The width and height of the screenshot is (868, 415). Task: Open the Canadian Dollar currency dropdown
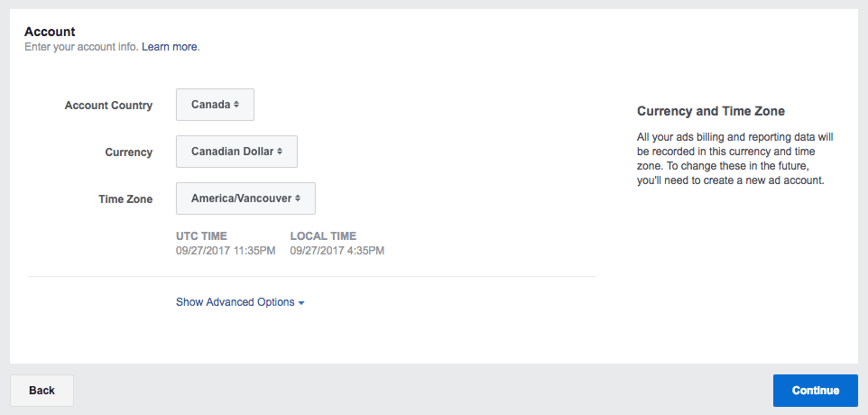(x=235, y=152)
